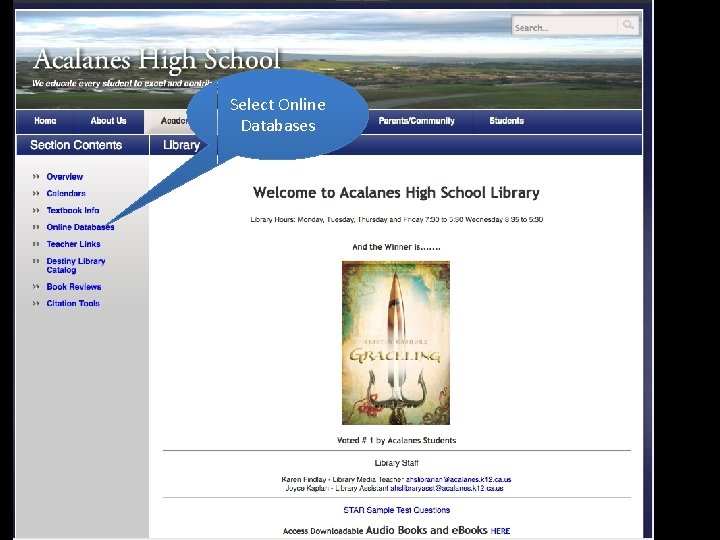Open the Students menu
Screen dimensions: 720x540
506,121
